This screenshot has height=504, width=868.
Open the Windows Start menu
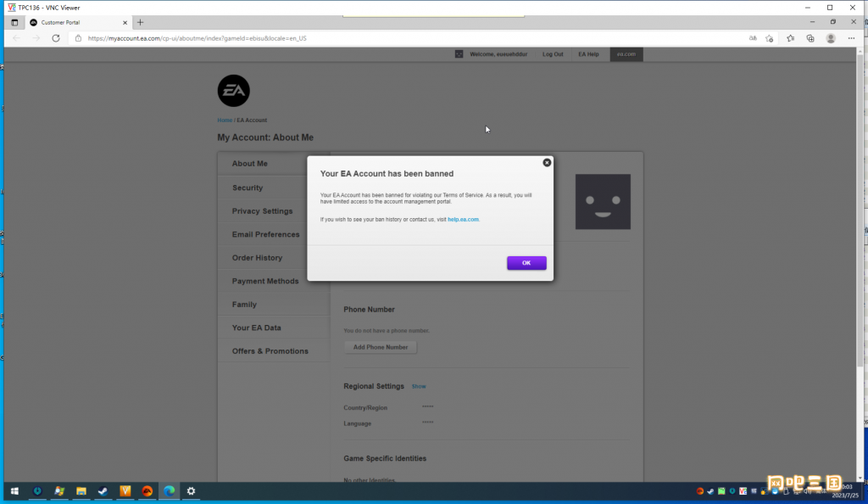click(15, 491)
